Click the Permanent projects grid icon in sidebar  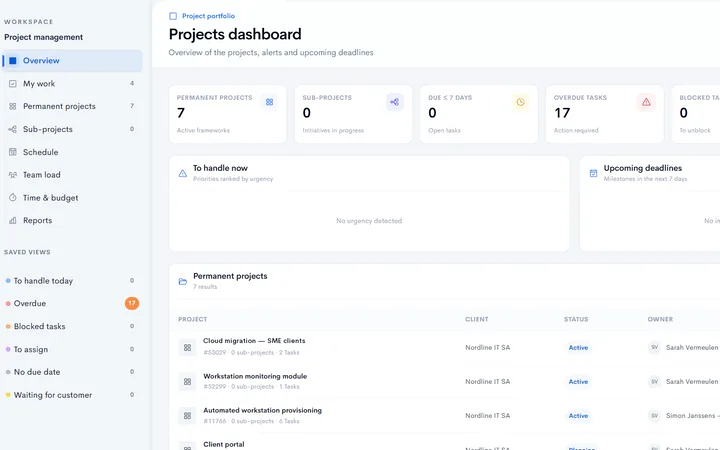coord(13,106)
